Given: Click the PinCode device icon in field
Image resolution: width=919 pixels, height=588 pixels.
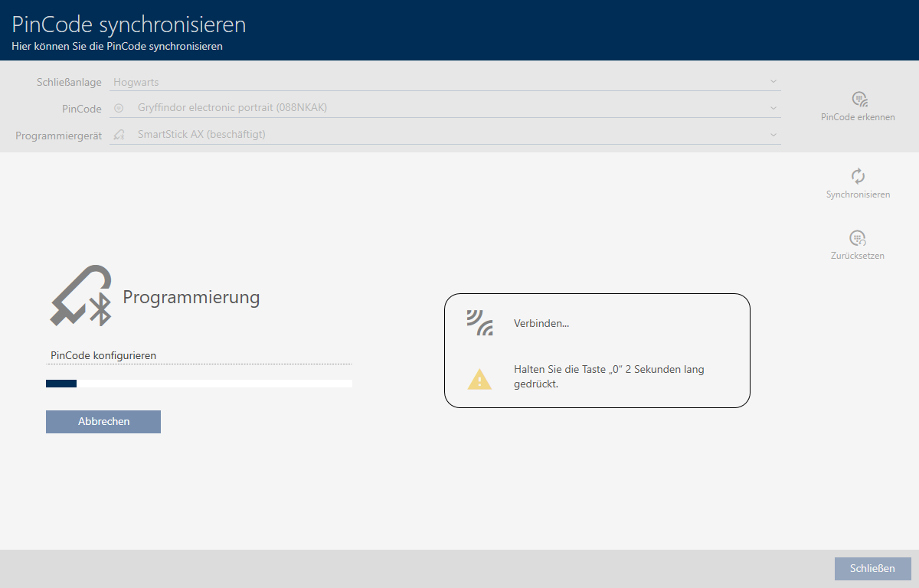Looking at the screenshot, I should tap(119, 108).
